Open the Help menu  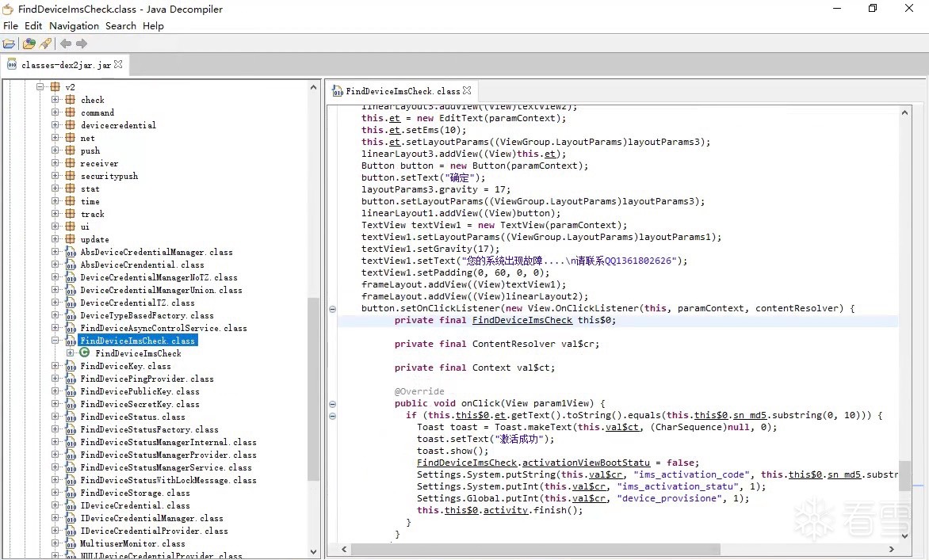[153, 26]
